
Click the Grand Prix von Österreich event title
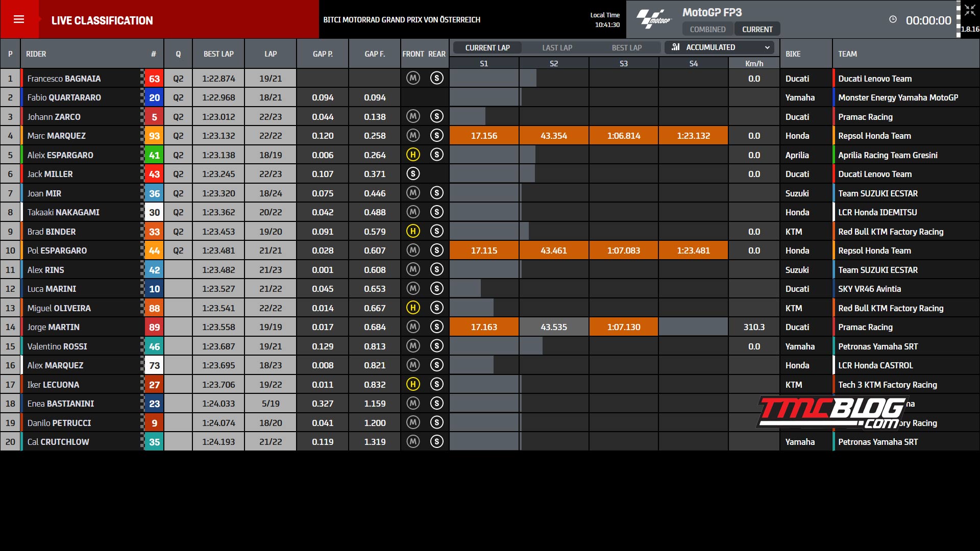(402, 19)
